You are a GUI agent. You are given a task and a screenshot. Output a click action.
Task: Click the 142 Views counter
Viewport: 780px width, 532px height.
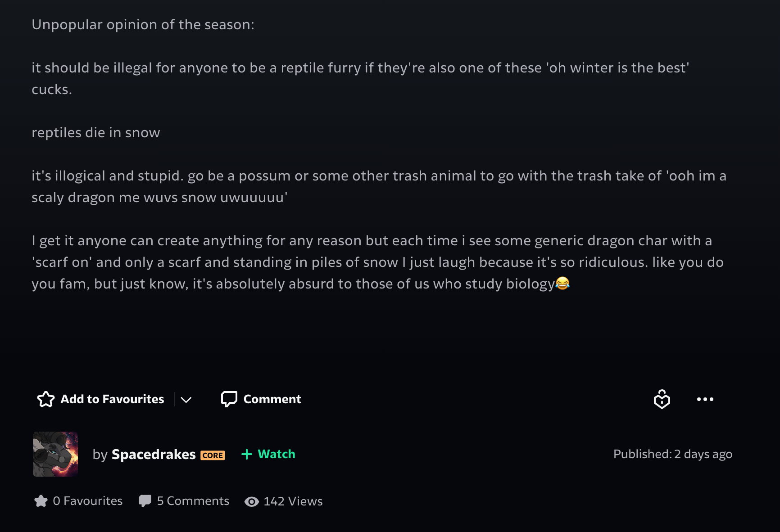tap(293, 501)
